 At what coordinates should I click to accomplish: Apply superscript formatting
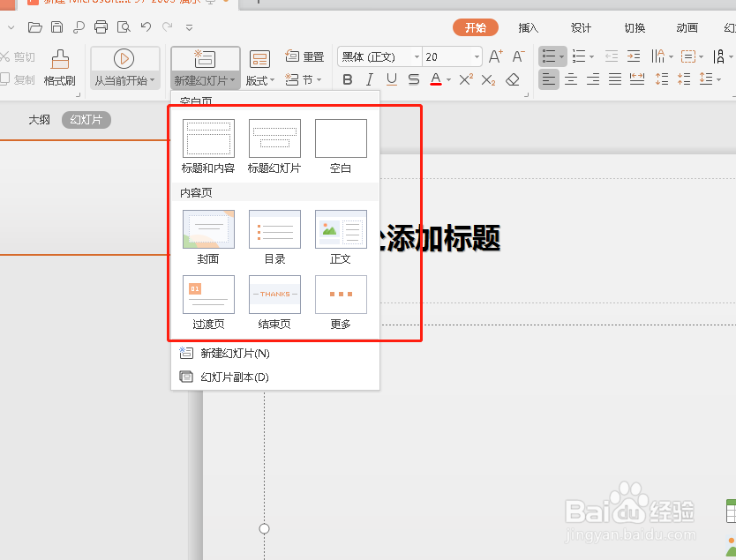[465, 79]
